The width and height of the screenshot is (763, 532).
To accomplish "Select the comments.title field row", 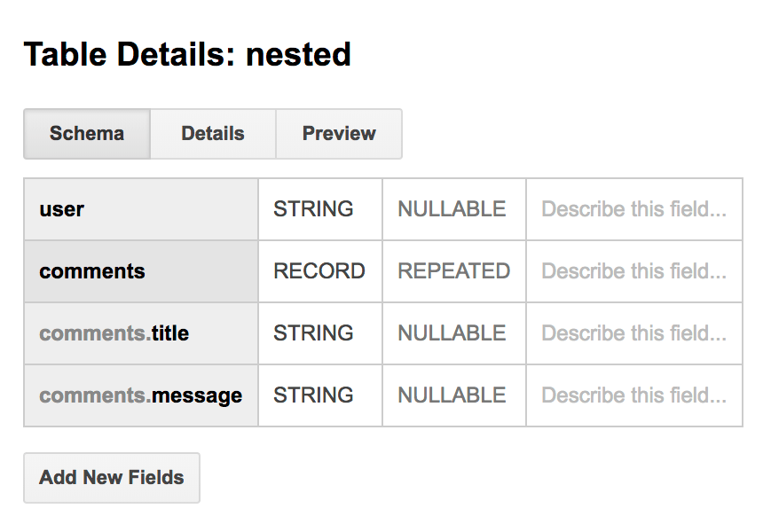I will [x=139, y=333].
